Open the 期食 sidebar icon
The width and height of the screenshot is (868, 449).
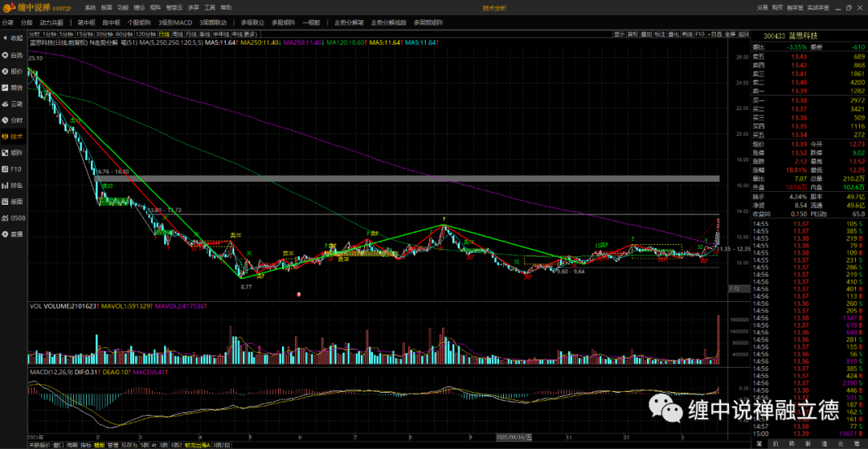point(14,87)
